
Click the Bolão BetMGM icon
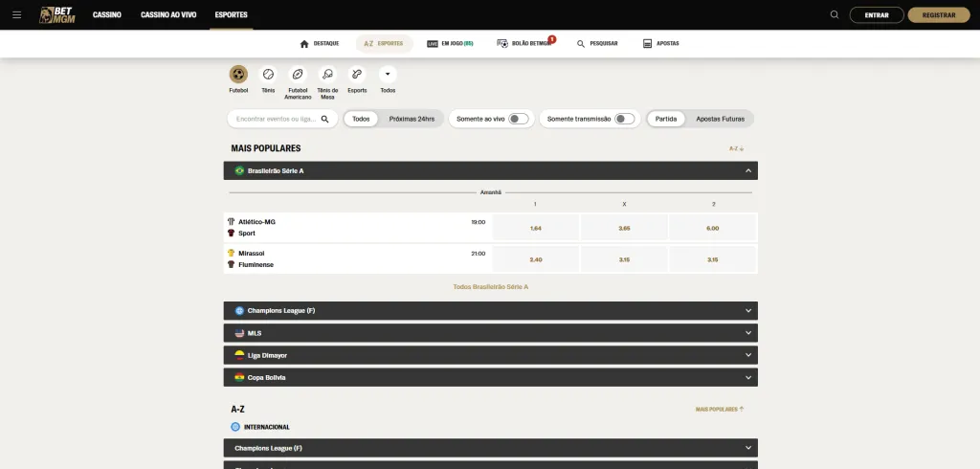(502, 44)
